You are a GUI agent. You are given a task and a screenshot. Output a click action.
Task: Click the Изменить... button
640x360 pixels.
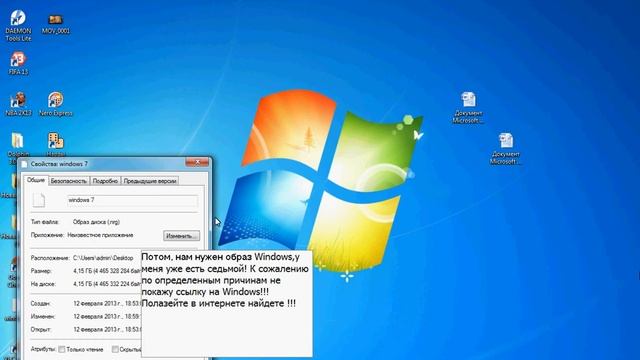pyautogui.click(x=181, y=236)
